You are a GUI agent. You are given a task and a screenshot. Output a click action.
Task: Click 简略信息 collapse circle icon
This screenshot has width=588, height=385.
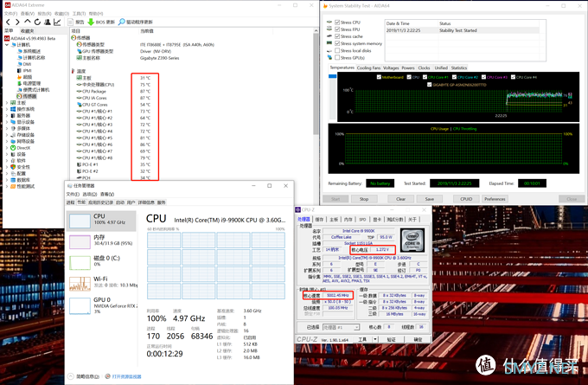[x=71, y=376]
